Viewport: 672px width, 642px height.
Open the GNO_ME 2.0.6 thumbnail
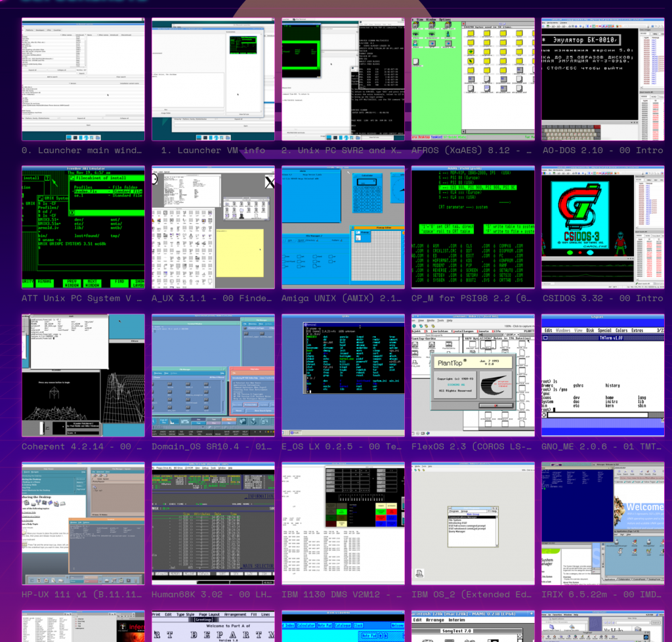coord(603,375)
